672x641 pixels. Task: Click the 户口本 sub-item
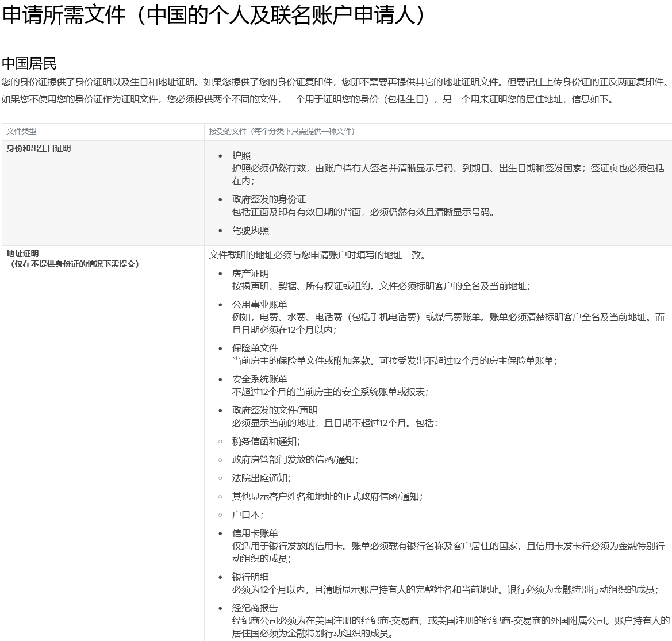click(248, 515)
